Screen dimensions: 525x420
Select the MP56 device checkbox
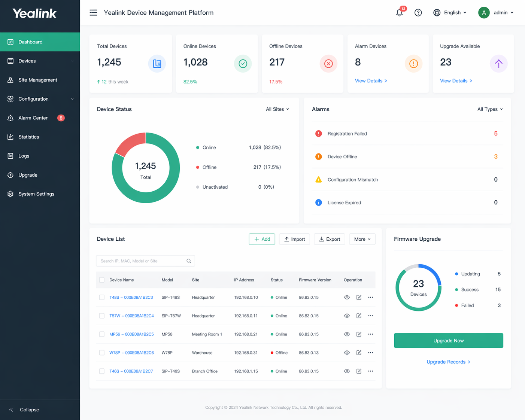[102, 334]
